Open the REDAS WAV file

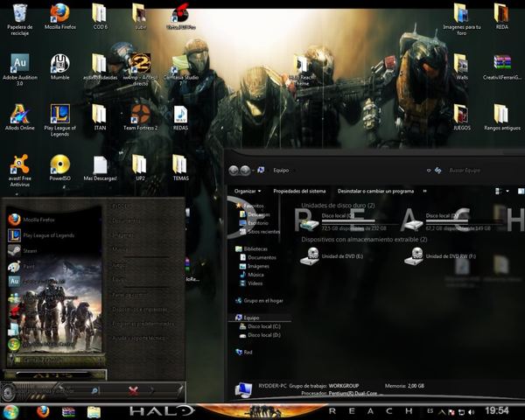(180, 117)
